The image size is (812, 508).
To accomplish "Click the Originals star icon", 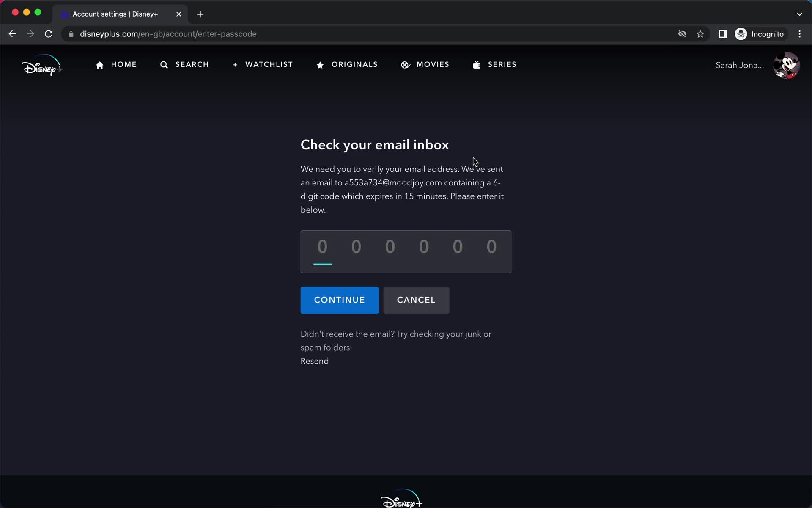I will click(x=320, y=65).
